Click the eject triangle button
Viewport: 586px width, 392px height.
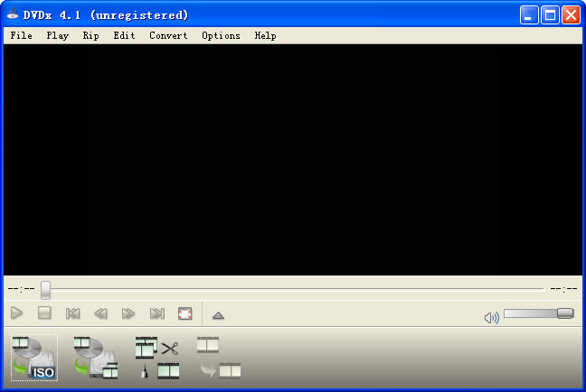[218, 316]
